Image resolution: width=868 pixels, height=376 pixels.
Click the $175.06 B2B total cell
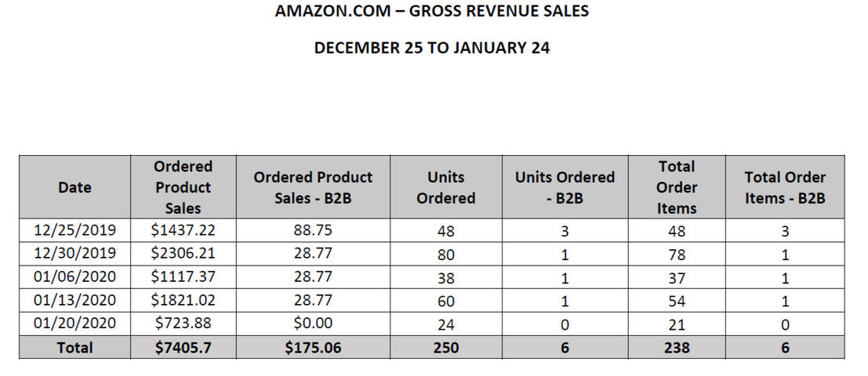(x=313, y=347)
